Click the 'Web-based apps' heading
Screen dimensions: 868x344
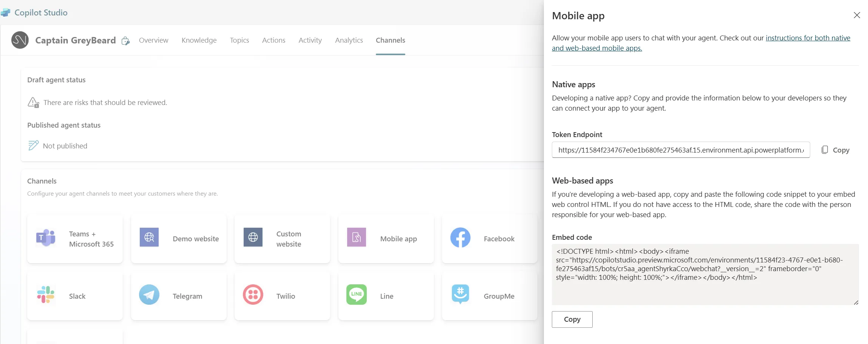582,180
